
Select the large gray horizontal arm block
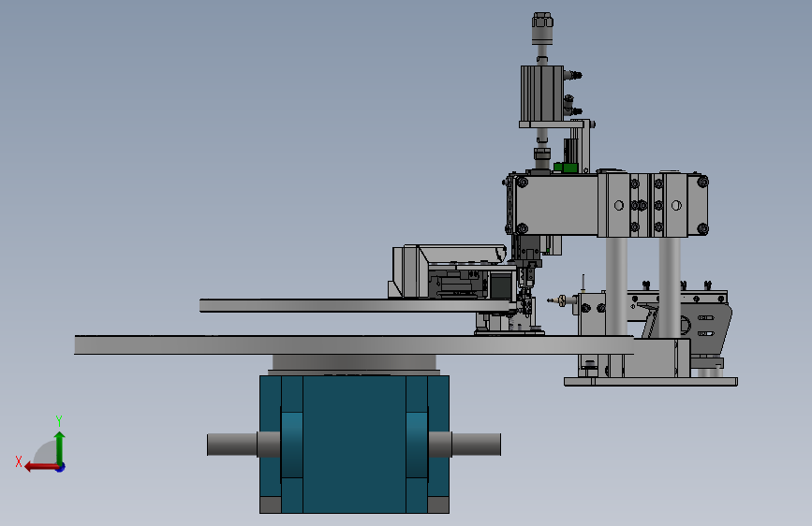(556, 205)
